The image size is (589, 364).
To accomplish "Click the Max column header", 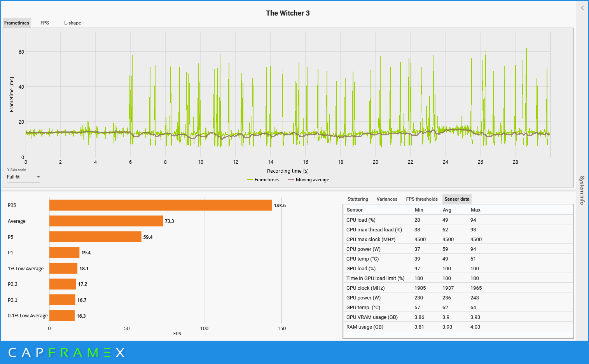I will pyautogui.click(x=475, y=210).
